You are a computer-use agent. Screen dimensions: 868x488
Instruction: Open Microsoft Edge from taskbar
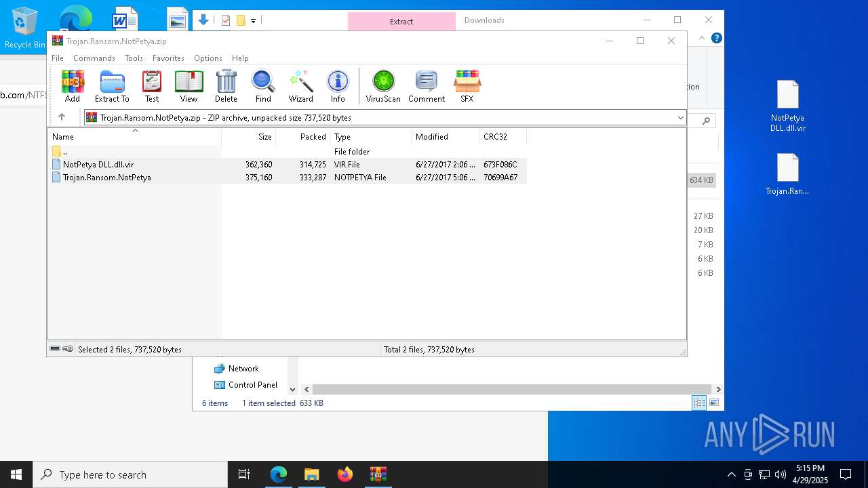279,474
